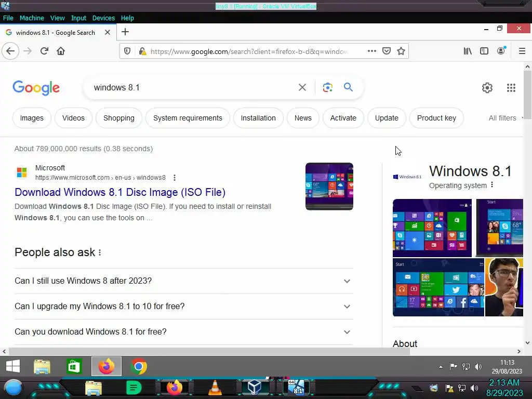Apply the Update filter chip
The height and width of the screenshot is (399, 532).
coord(387,118)
